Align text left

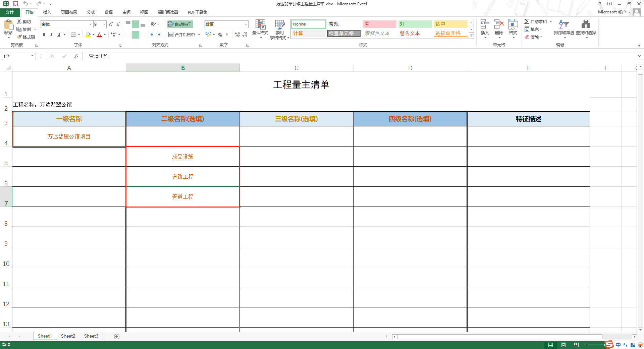pyautogui.click(x=128, y=35)
